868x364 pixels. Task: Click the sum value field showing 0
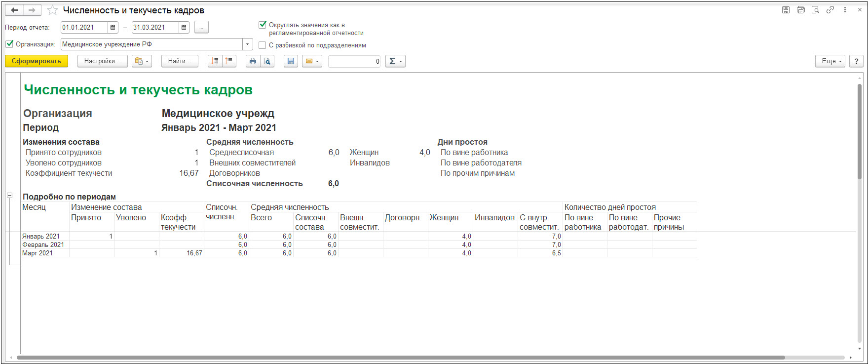pyautogui.click(x=354, y=61)
